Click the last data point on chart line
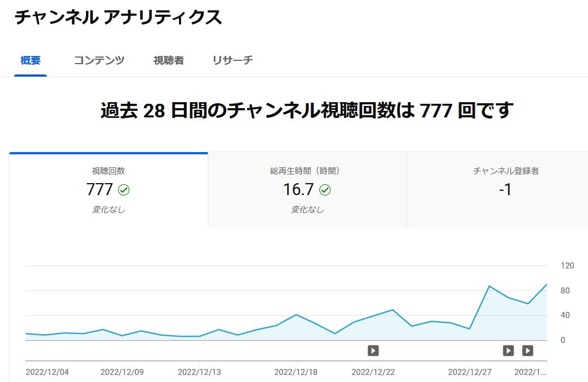Viewport: 588px width, 382px height. (546, 284)
